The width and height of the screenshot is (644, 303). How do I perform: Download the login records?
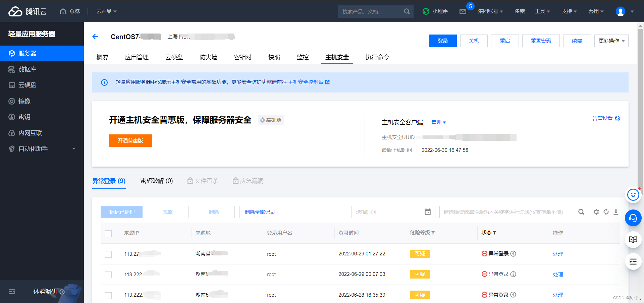(616, 212)
